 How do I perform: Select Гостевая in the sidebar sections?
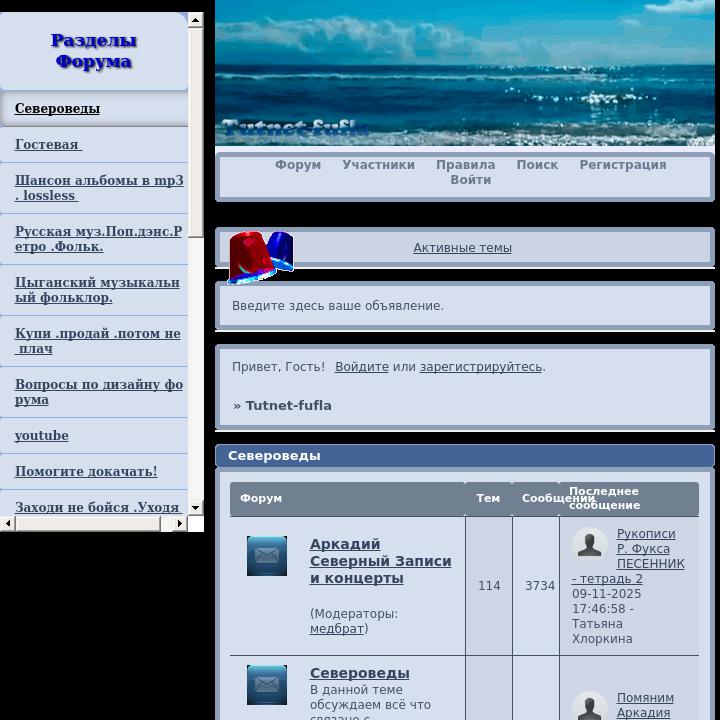click(48, 145)
